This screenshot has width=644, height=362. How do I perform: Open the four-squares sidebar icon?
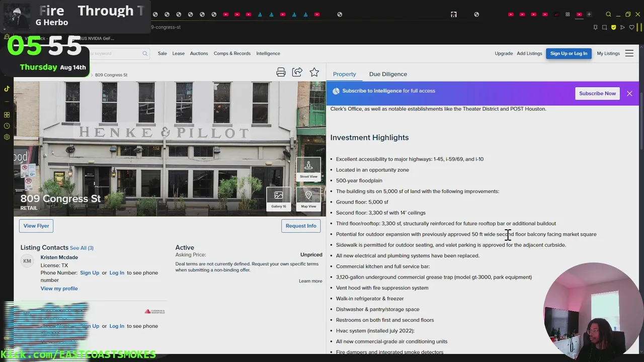point(7,115)
